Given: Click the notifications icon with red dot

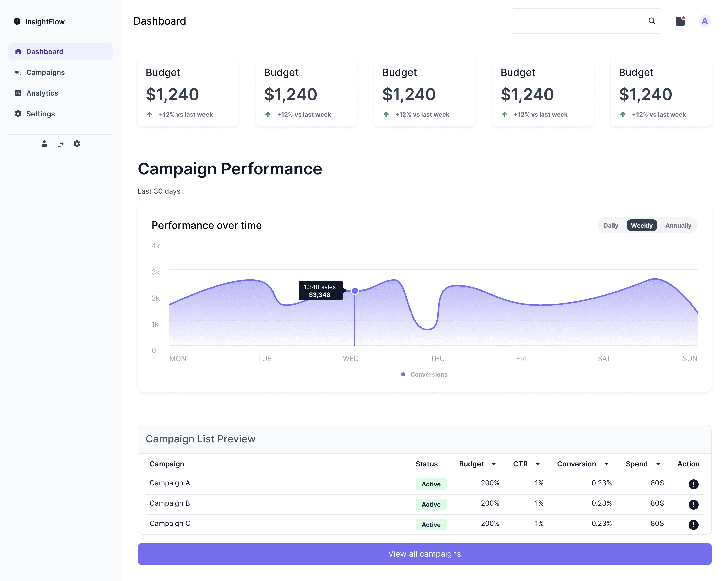Looking at the screenshot, I should coord(680,21).
